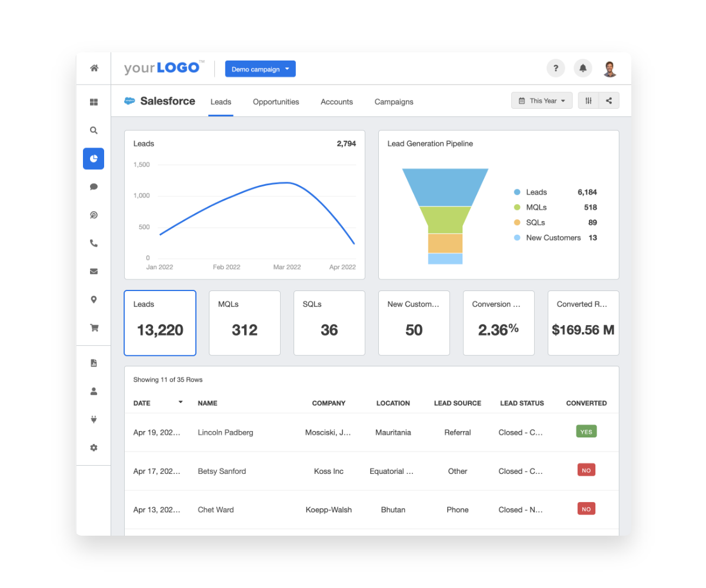Click the notifications bell icon
This screenshot has height=588, width=706.
[582, 68]
